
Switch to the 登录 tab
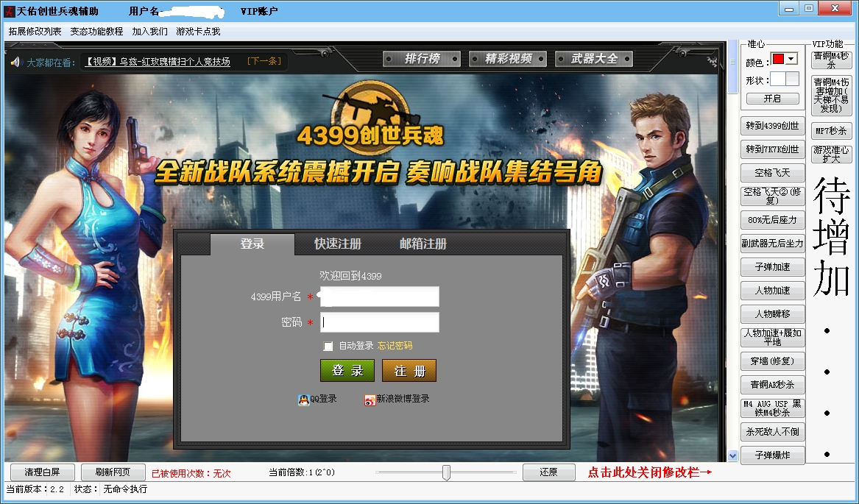click(252, 244)
